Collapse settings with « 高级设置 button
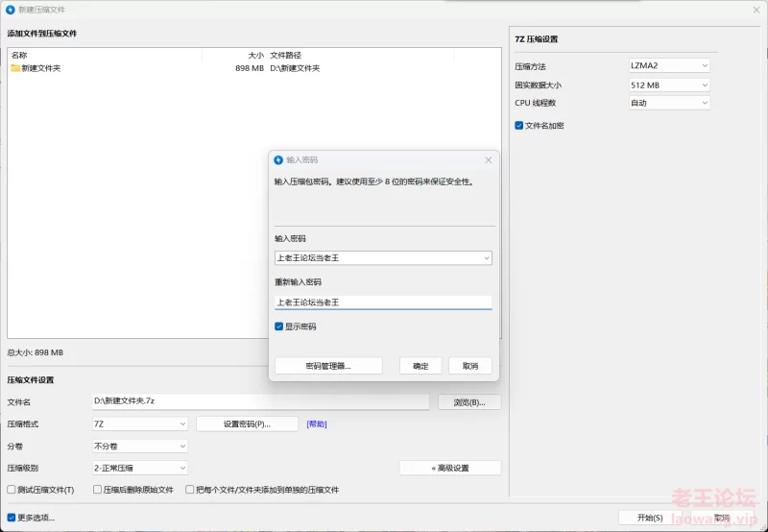 point(450,468)
